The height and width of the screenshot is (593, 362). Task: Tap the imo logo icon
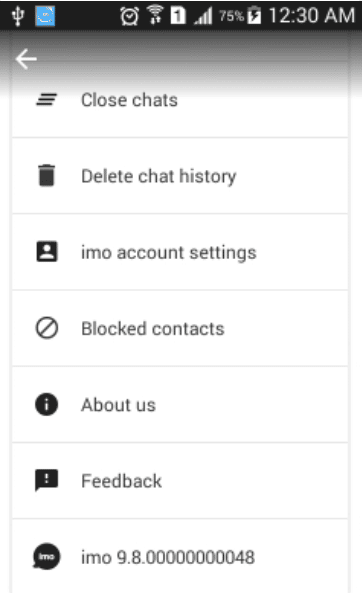tap(47, 556)
